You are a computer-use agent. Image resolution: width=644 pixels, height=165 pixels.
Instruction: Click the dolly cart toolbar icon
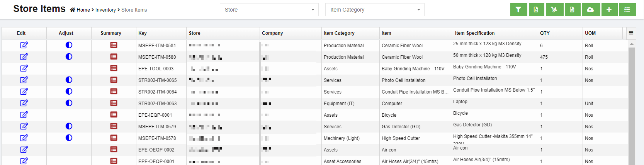click(554, 10)
